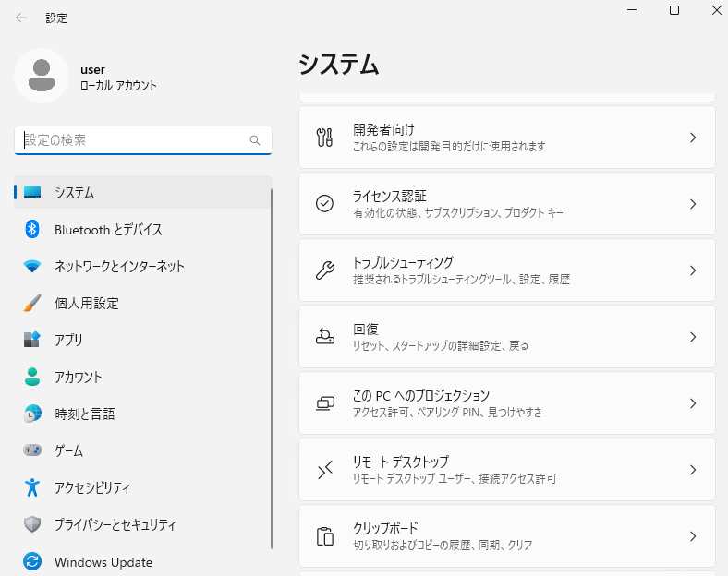
Task: Click the Bluetooth icon in sidebar
Action: (32, 229)
